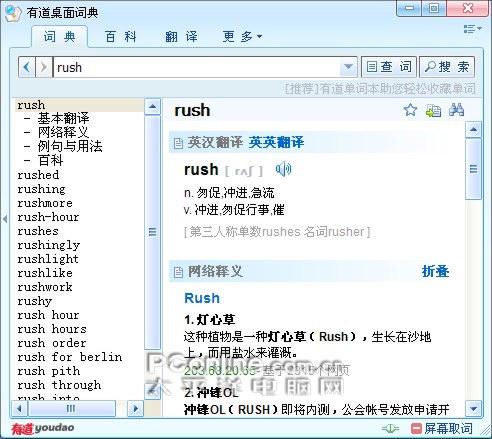Select rush for berlin in the list
This screenshot has width=492, height=439.
tap(70, 357)
